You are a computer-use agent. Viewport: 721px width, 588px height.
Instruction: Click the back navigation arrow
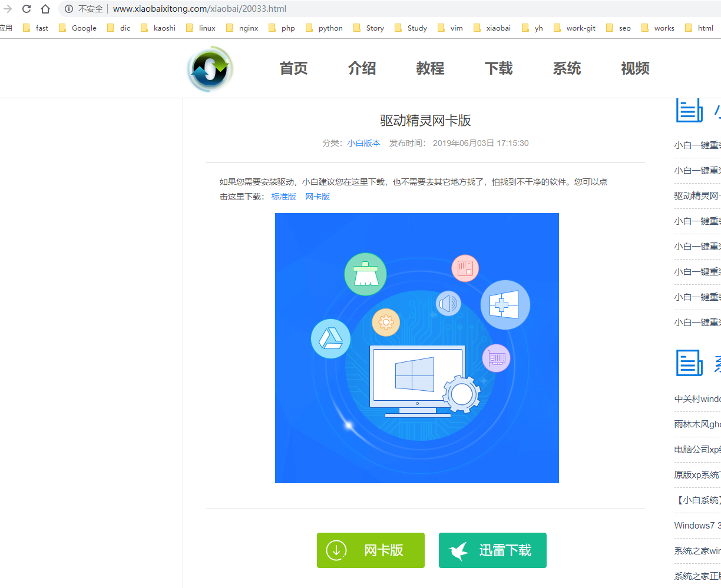[6, 9]
